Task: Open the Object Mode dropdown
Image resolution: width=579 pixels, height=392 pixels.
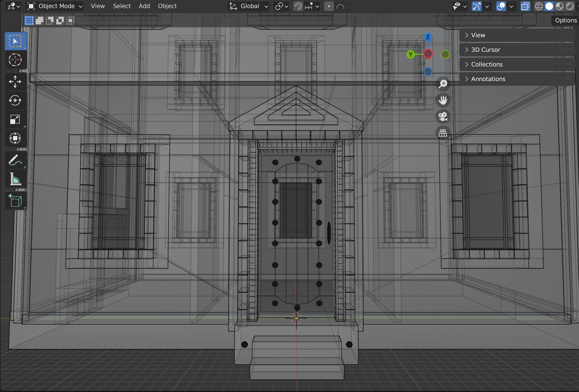Action: (x=54, y=6)
